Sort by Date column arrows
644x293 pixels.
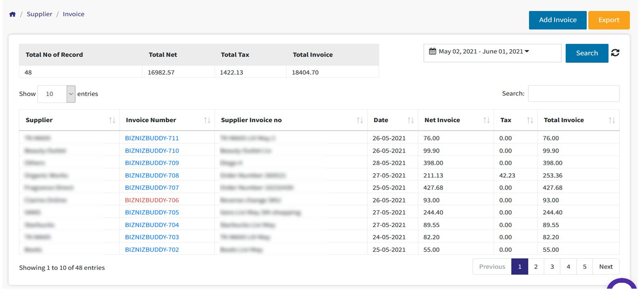point(411,120)
